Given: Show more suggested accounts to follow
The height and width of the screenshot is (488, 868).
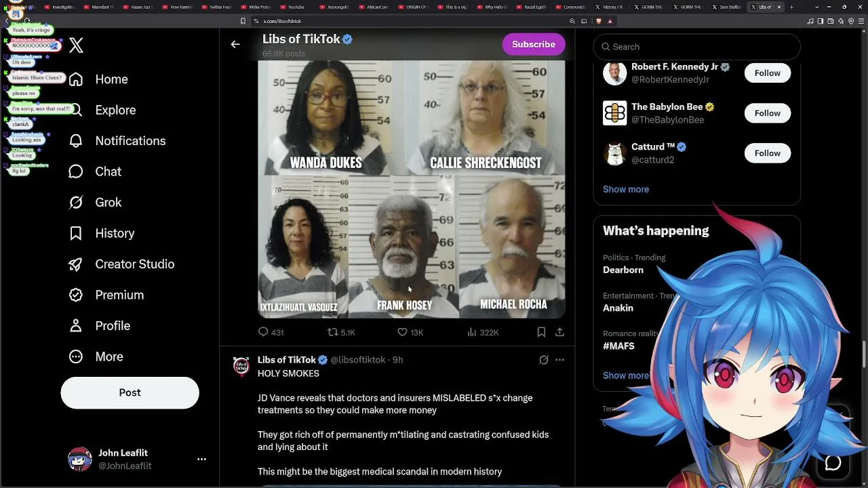Looking at the screenshot, I should tap(626, 189).
